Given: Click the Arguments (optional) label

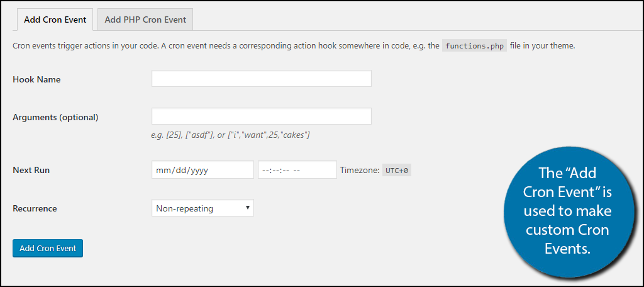Looking at the screenshot, I should (x=55, y=117).
